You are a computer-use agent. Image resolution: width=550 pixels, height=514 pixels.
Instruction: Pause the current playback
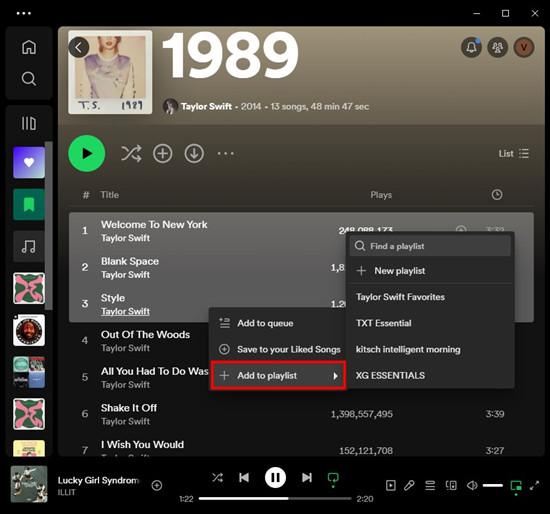(275, 478)
